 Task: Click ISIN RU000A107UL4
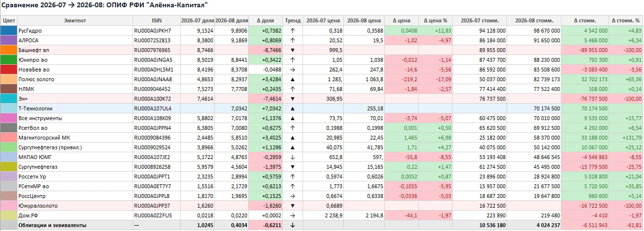click(153, 108)
